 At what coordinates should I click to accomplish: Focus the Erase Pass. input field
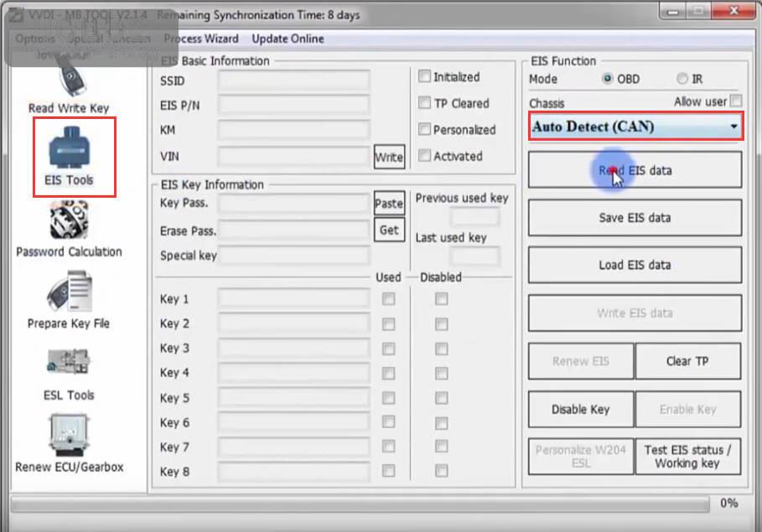point(293,230)
